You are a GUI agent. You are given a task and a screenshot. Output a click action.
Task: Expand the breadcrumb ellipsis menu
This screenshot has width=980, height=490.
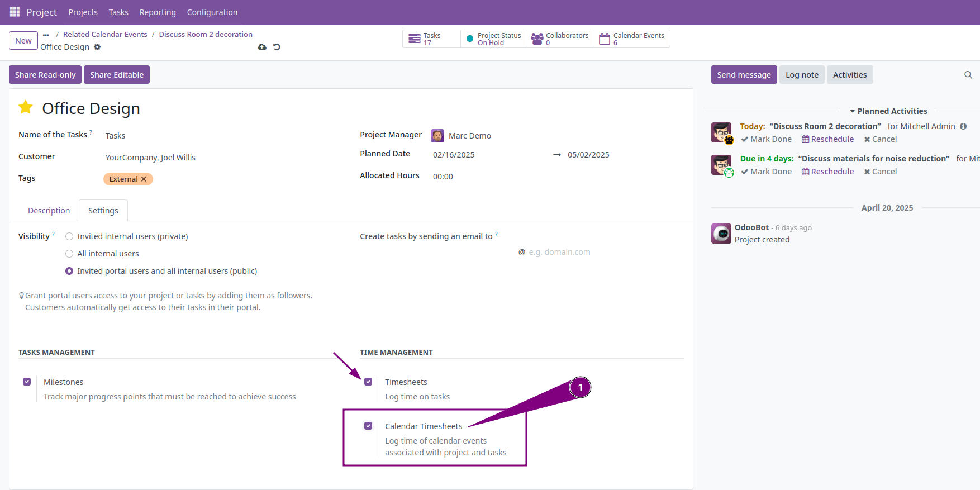click(x=46, y=35)
